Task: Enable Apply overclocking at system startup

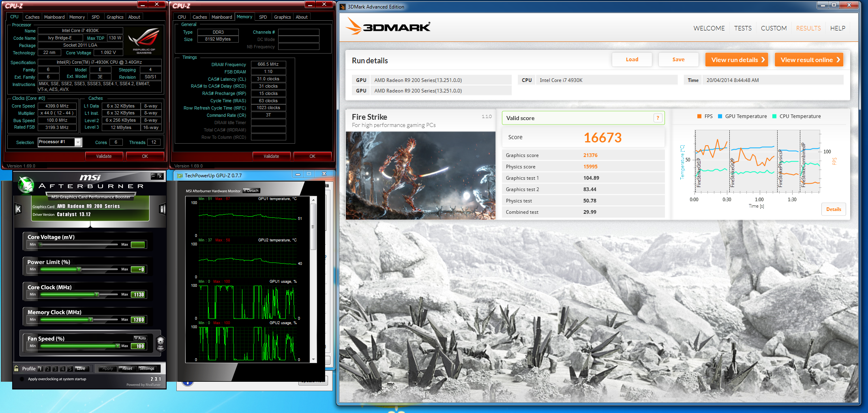Action: (21, 379)
